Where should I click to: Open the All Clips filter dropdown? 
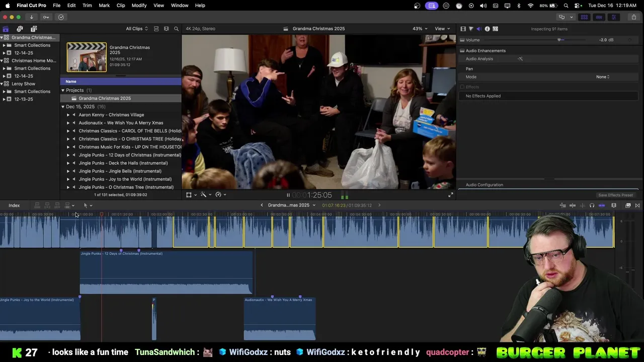pyautogui.click(x=137, y=29)
